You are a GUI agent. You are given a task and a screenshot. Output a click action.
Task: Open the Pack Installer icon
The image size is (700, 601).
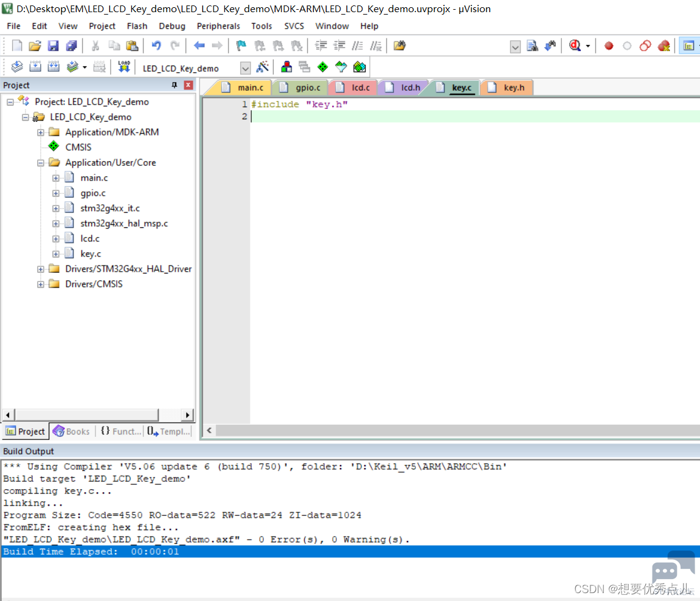[359, 67]
